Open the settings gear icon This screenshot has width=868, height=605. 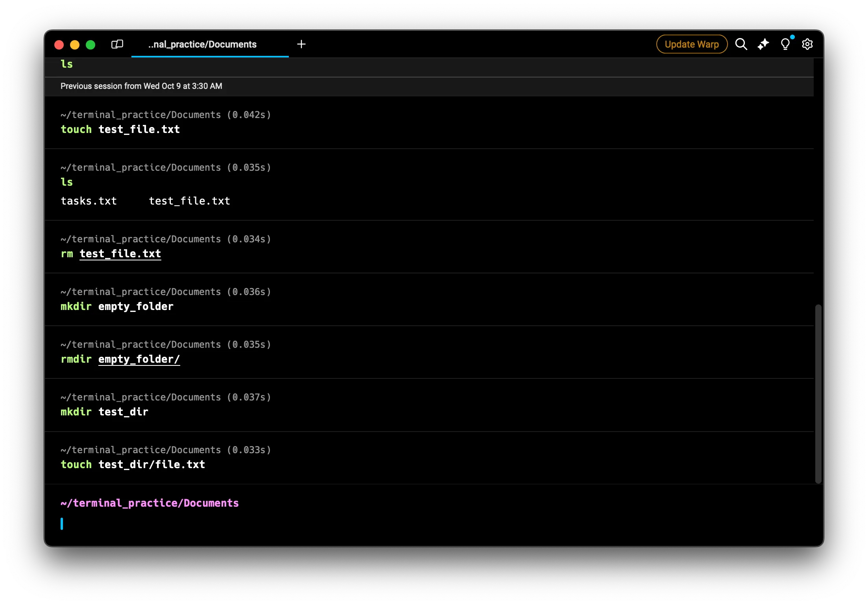[807, 44]
